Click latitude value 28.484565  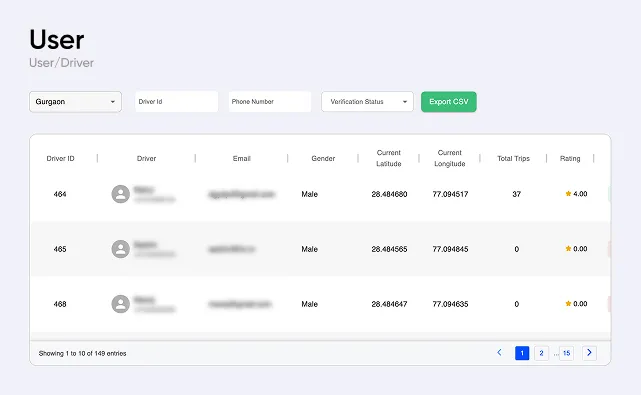point(389,249)
